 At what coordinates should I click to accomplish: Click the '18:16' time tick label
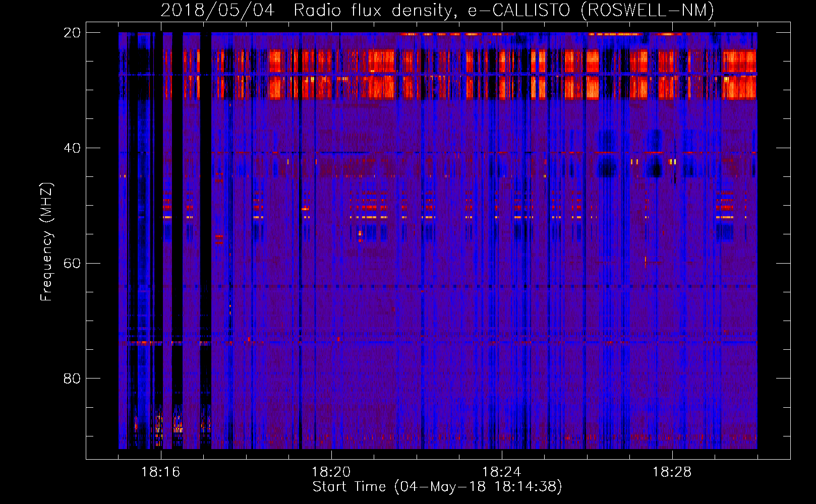[160, 472]
